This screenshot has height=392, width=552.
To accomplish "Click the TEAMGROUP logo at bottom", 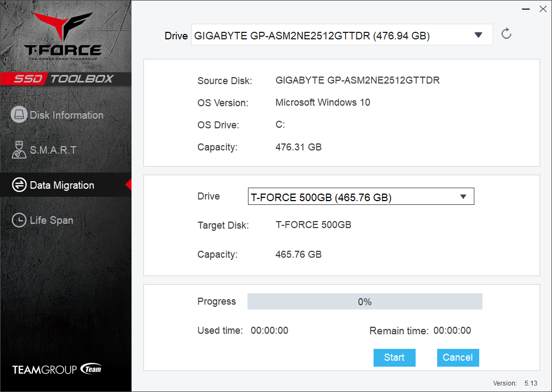I will click(57, 369).
